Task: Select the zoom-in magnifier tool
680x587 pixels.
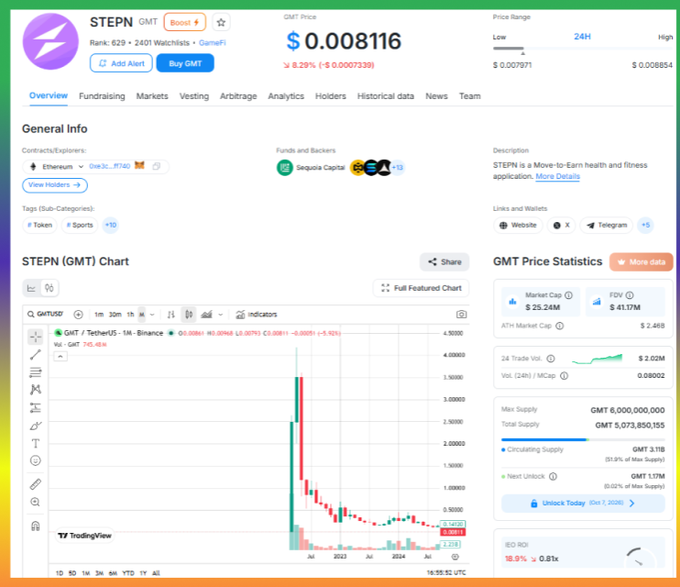Action: click(35, 502)
